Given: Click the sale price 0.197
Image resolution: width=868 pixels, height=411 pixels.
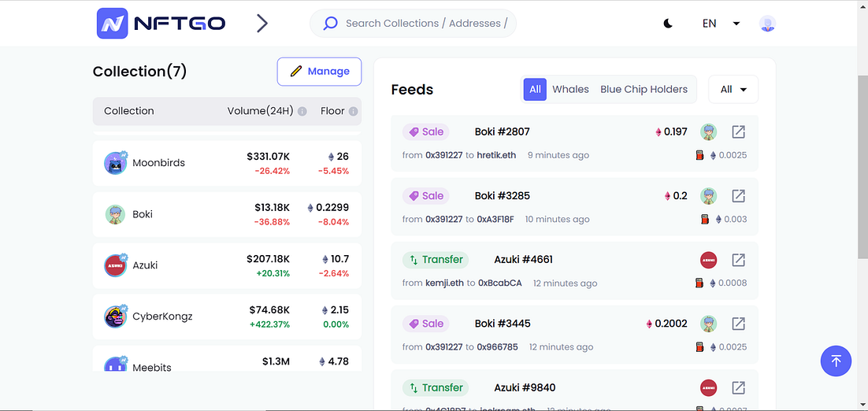Looking at the screenshot, I should [675, 131].
